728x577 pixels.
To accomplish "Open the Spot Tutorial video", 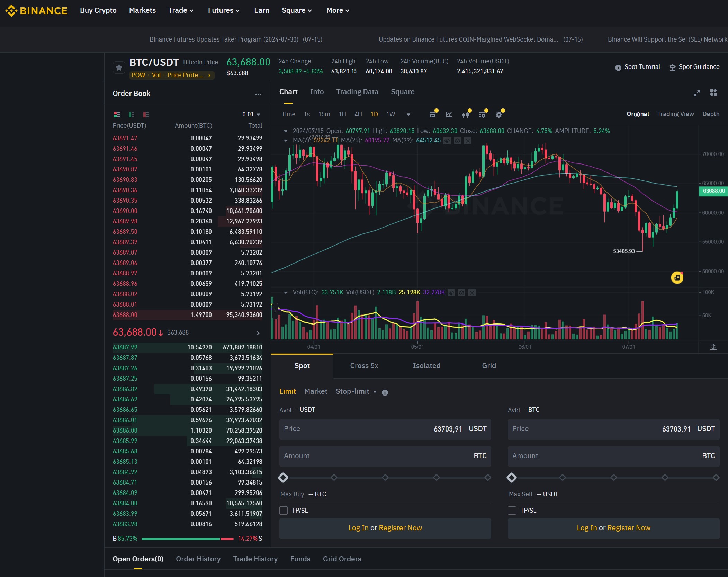I will 638,67.
